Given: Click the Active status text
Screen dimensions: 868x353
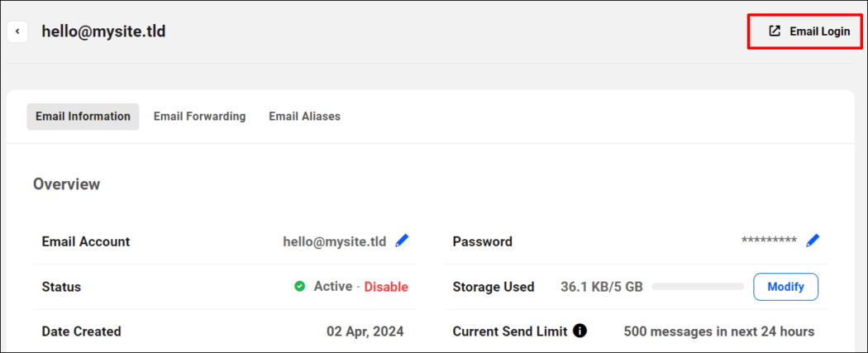Looking at the screenshot, I should point(333,287).
